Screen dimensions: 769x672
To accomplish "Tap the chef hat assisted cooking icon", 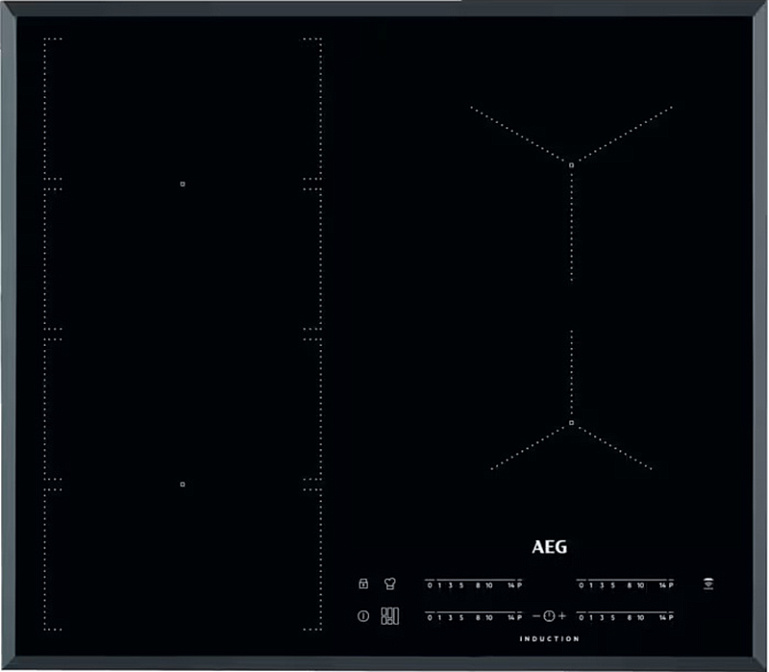I will pos(390,584).
